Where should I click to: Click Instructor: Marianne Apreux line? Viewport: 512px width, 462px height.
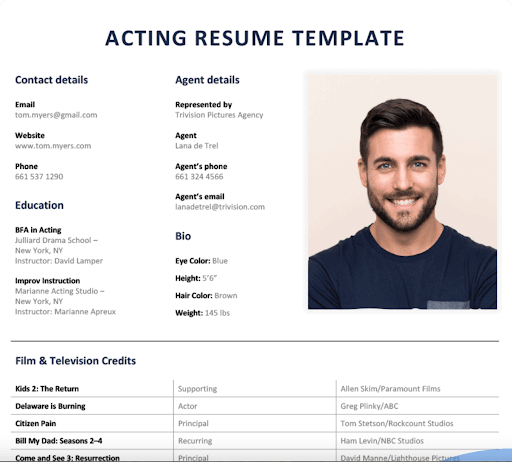(x=65, y=312)
